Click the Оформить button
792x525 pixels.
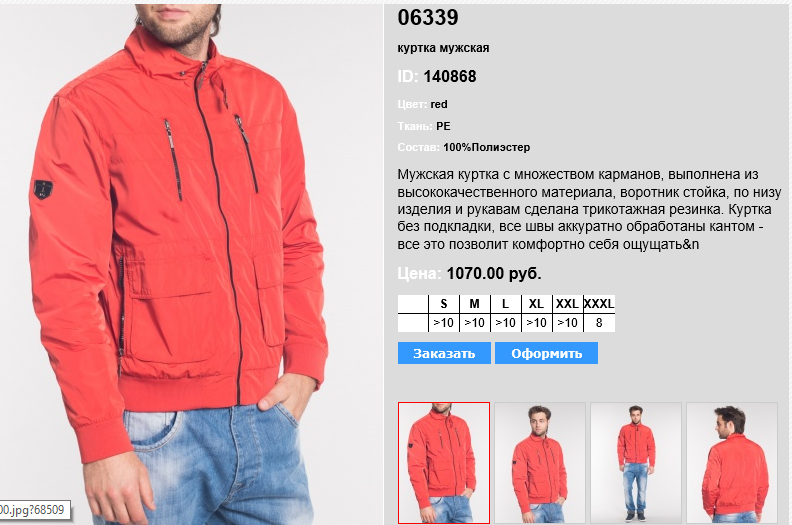(x=547, y=353)
